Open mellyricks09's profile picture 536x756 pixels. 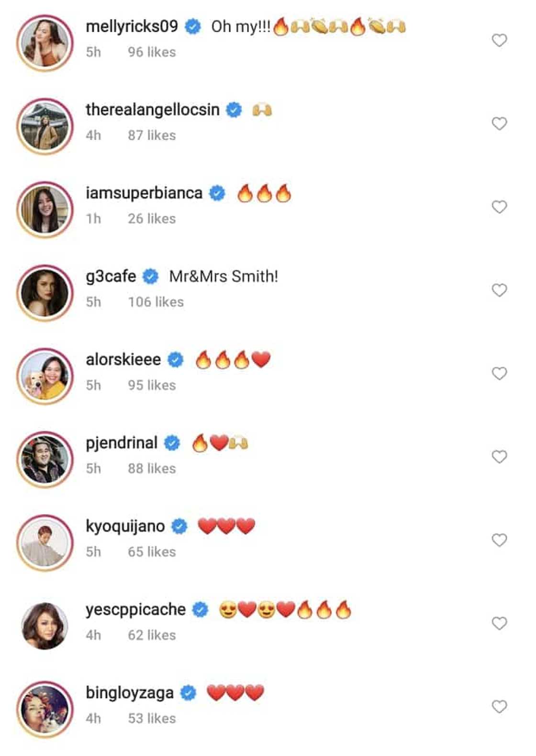click(x=45, y=43)
